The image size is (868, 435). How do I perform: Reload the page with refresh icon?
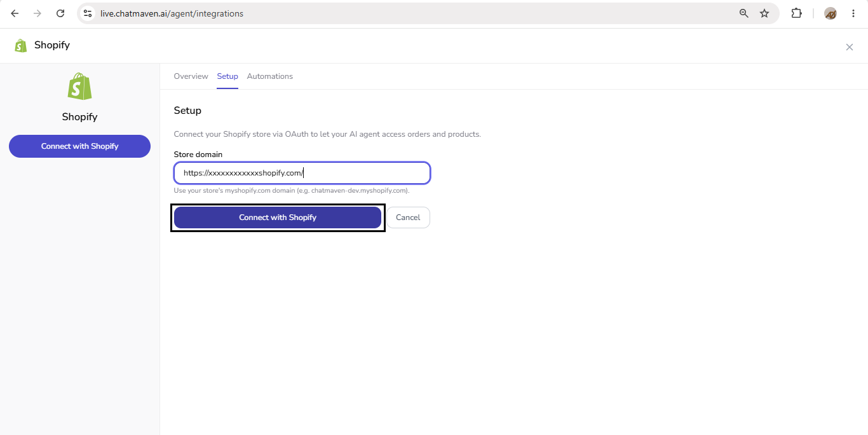pyautogui.click(x=60, y=13)
